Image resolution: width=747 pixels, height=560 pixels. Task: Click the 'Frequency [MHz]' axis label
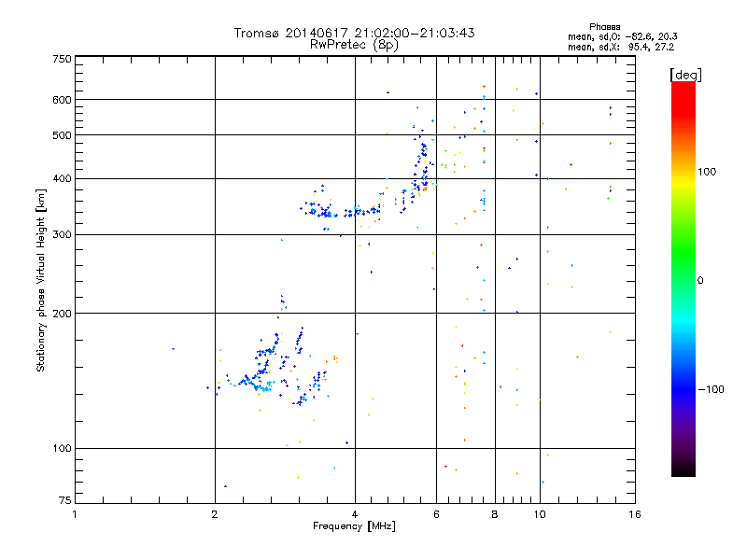tap(354, 526)
